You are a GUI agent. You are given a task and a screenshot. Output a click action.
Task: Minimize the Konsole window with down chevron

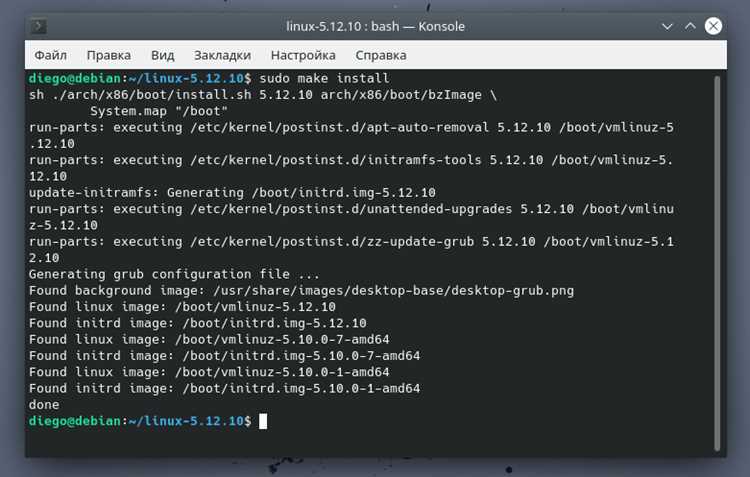667,26
